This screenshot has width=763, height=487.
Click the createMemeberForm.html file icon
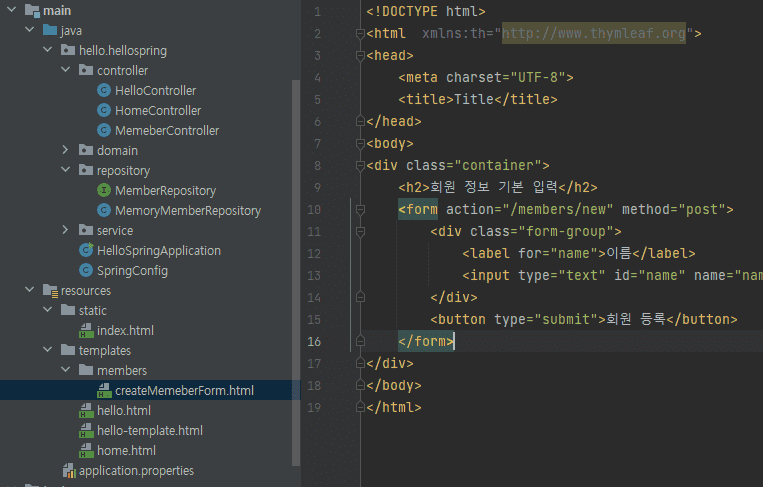(104, 390)
